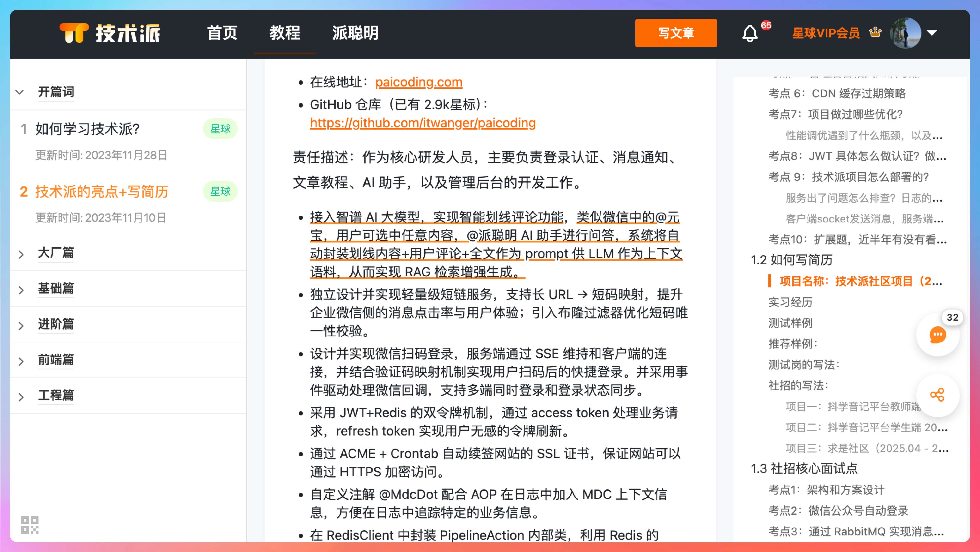
Task: Open the paicoding.com link
Action: 418,82
